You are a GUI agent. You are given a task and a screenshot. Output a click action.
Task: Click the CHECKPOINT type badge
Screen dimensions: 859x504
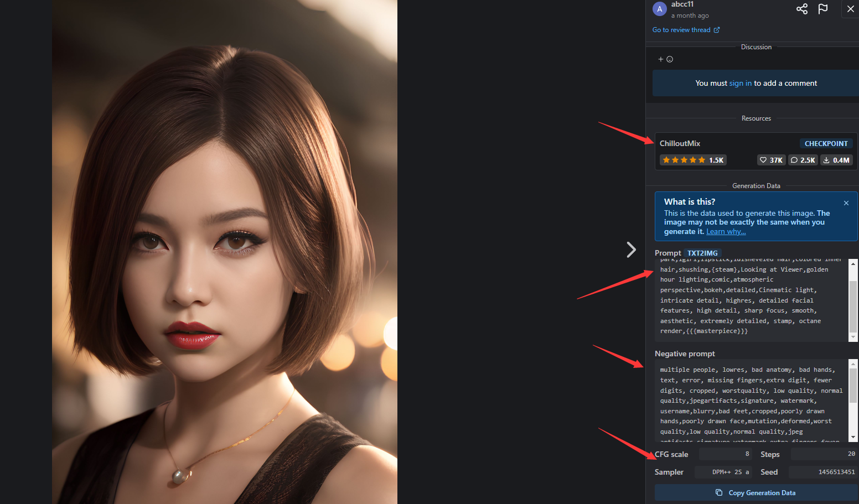tap(826, 143)
